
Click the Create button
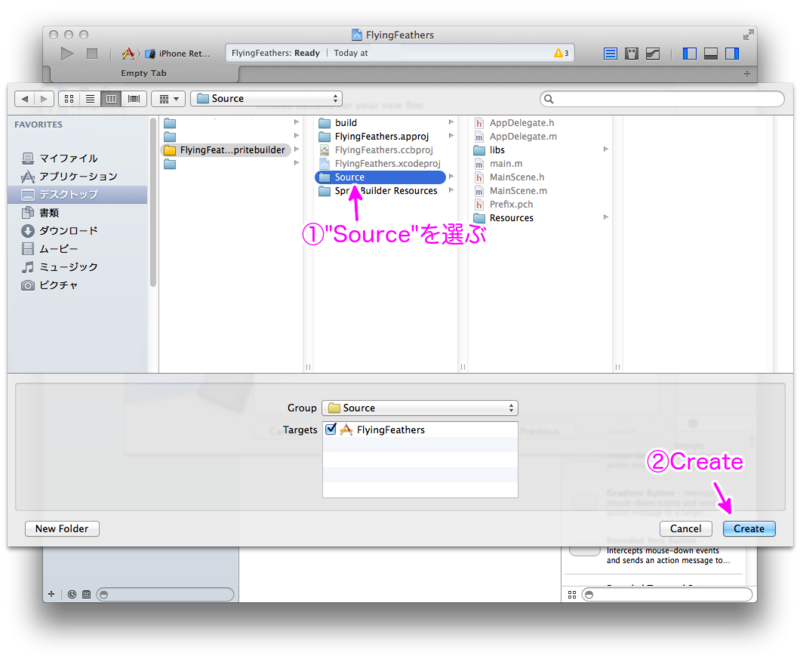[x=749, y=529]
